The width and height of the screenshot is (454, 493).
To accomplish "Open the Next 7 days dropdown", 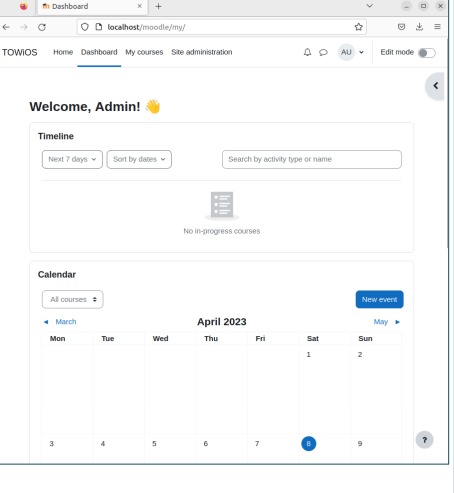I will (x=72, y=159).
